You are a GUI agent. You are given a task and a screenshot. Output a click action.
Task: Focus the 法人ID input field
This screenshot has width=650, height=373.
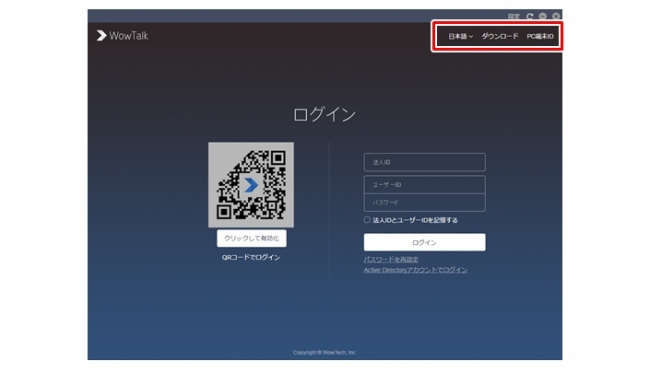coord(424,162)
